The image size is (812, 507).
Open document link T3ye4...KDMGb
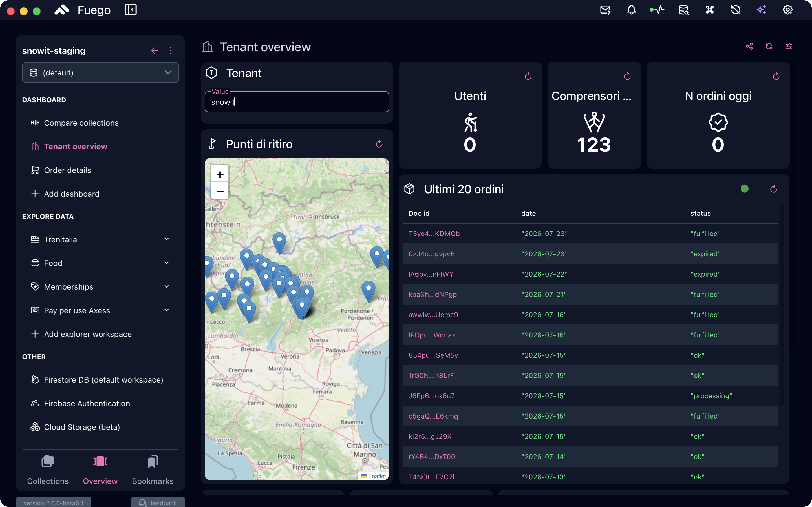point(434,234)
